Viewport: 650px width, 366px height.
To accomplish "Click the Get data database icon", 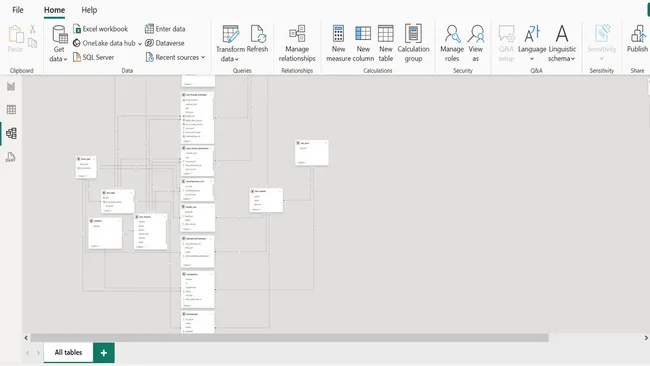I will [60, 34].
